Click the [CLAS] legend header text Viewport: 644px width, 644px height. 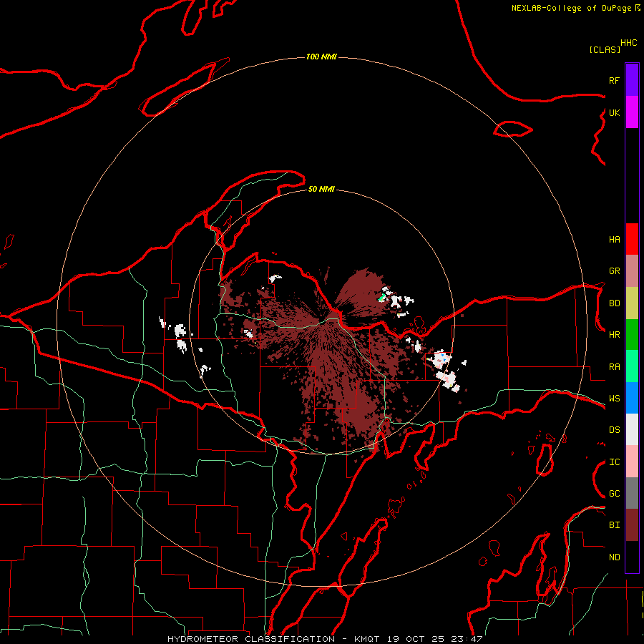click(x=605, y=49)
